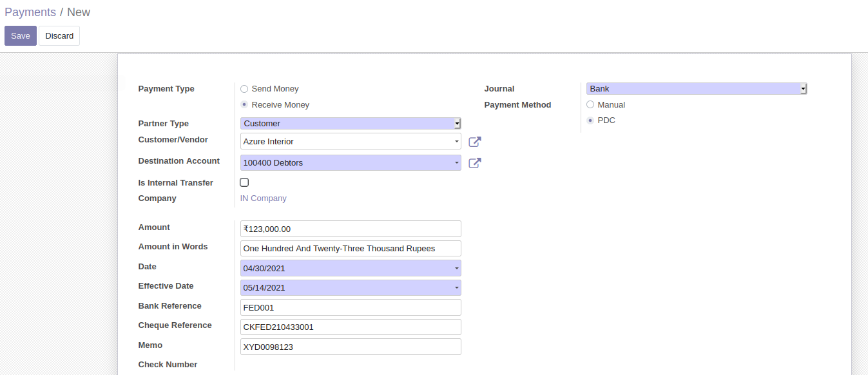
Task: Edit the Memo text field
Action: click(x=351, y=347)
